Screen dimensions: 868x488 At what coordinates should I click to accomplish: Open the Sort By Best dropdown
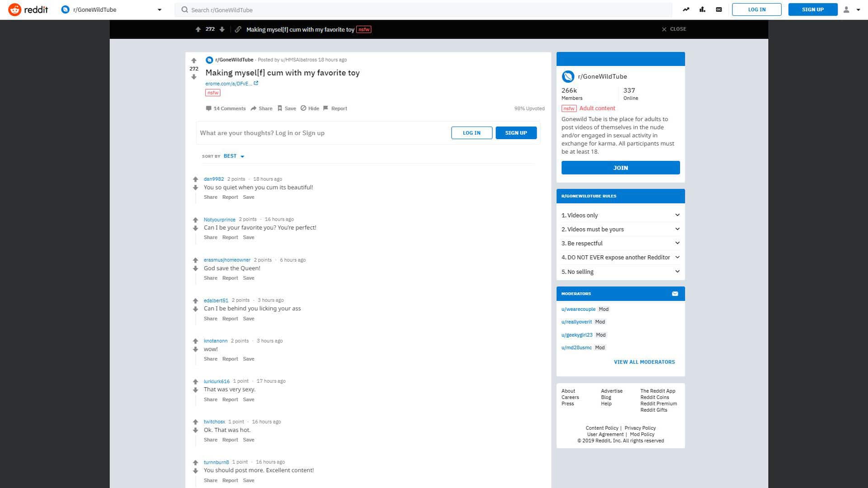point(234,156)
